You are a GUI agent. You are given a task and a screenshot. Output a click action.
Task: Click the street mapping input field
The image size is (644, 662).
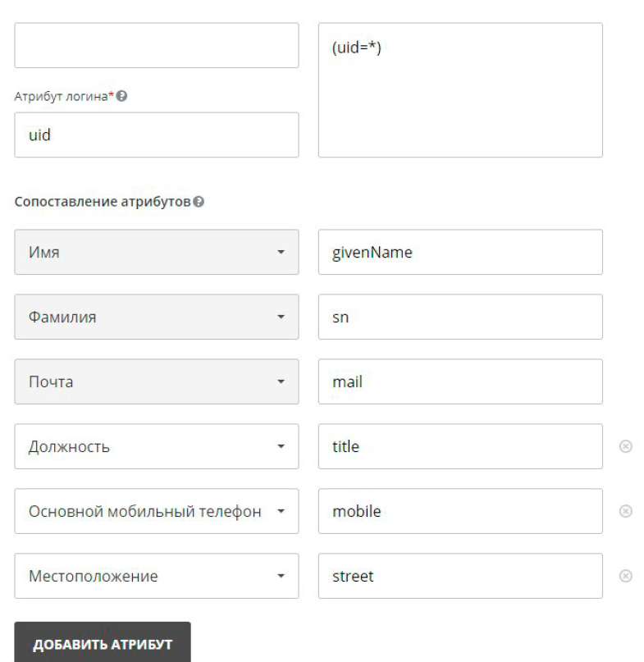460,576
